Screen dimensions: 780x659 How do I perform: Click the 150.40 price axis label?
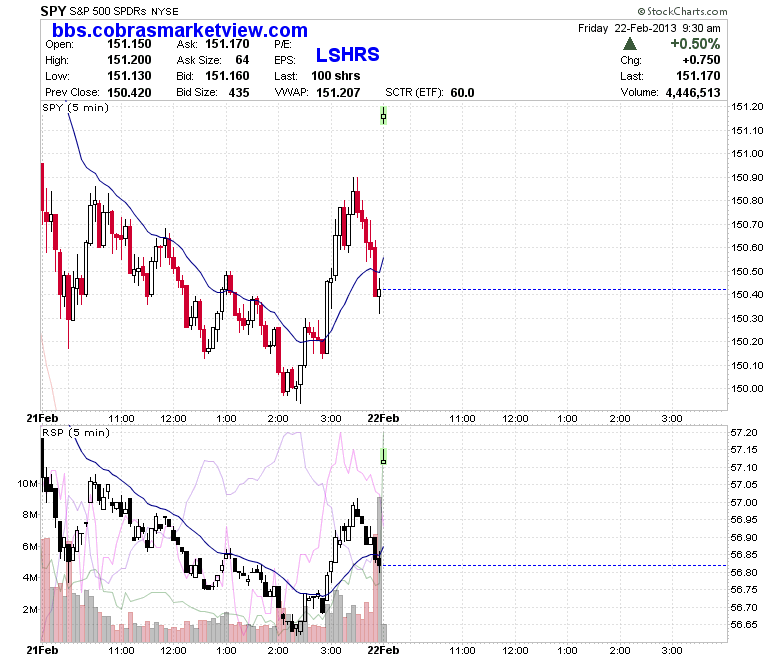pos(747,294)
